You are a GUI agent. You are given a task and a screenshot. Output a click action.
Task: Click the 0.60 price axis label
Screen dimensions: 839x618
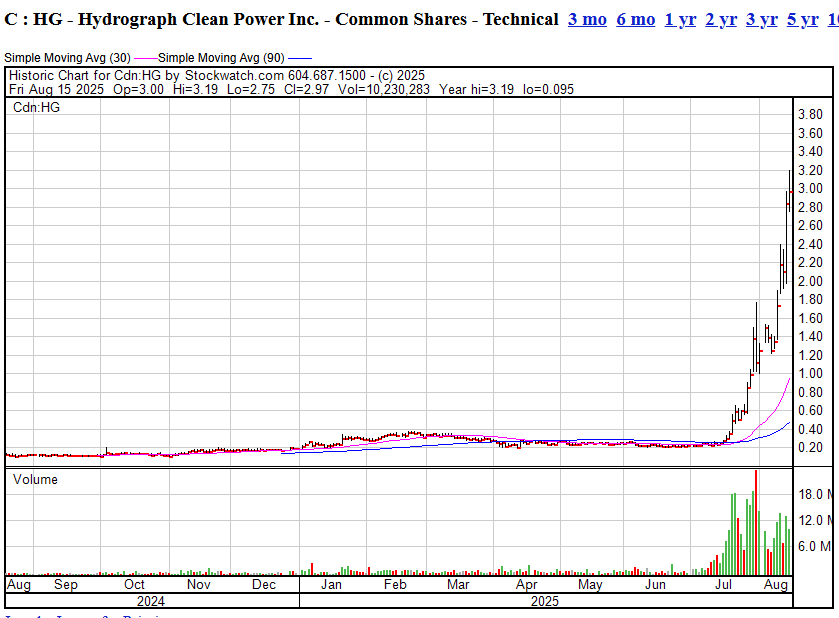click(810, 410)
